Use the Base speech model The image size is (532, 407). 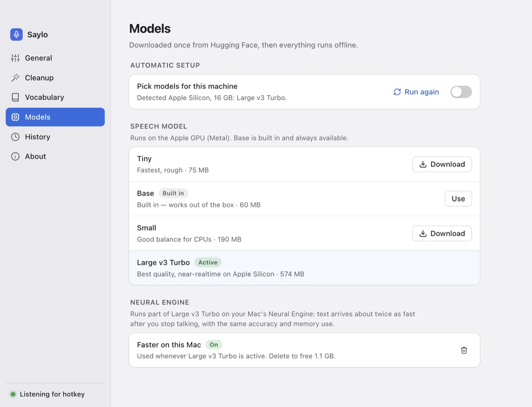coord(458,199)
